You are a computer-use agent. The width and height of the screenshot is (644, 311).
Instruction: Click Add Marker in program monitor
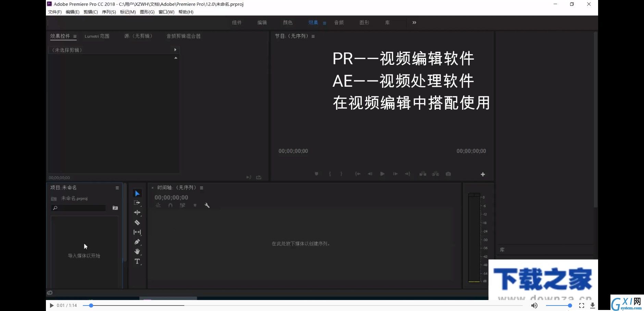coord(317,174)
